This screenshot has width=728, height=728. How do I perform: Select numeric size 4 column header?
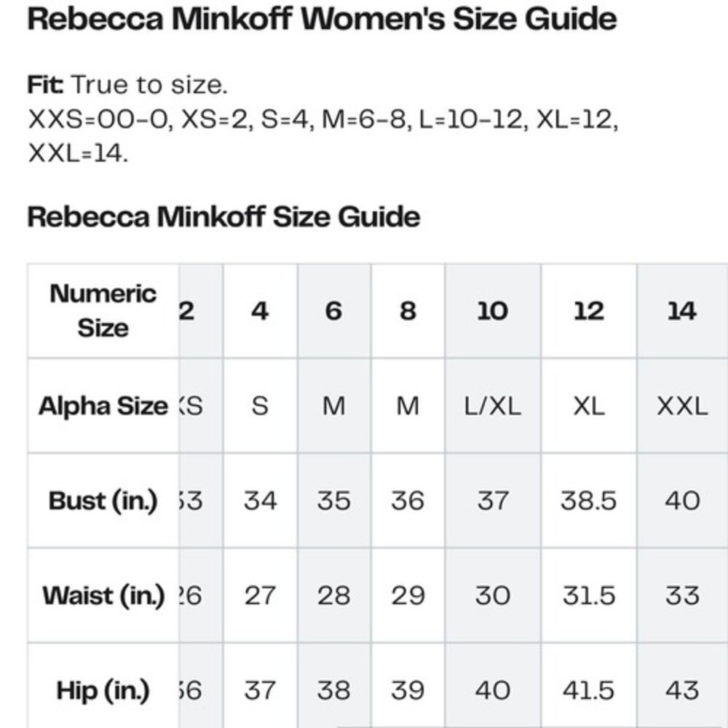point(260,311)
